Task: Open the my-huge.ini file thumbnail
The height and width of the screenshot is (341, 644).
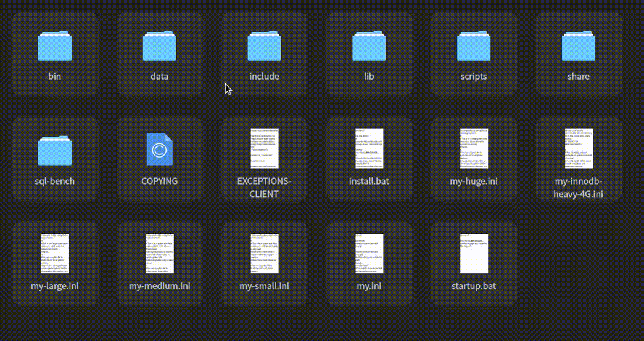Action: (474, 148)
